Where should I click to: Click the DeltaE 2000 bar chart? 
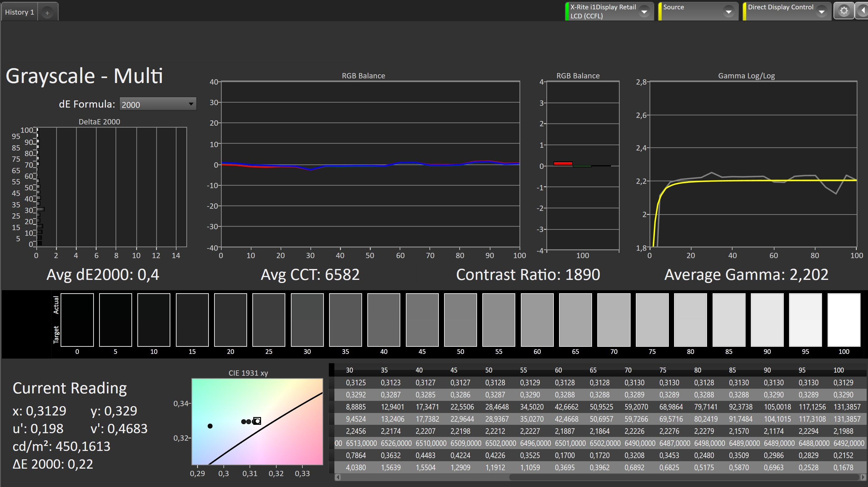[111, 187]
